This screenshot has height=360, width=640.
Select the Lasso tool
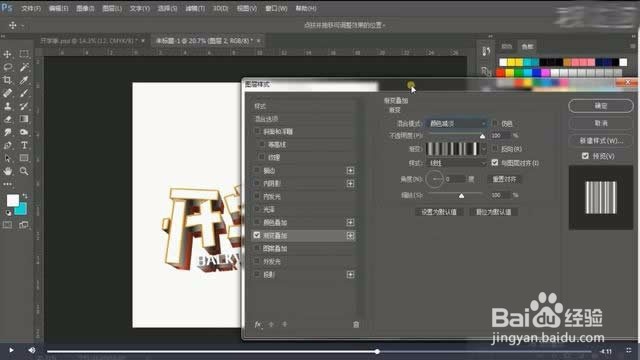(x=7, y=67)
